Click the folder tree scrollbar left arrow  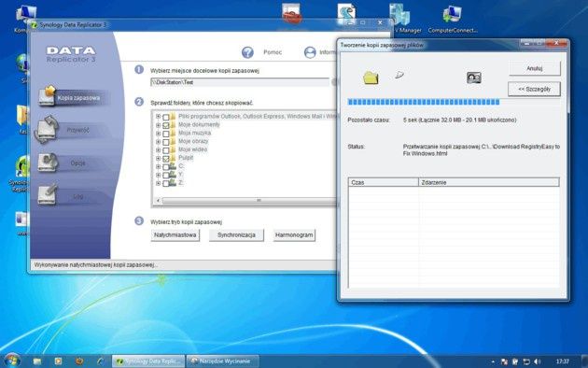158,201
